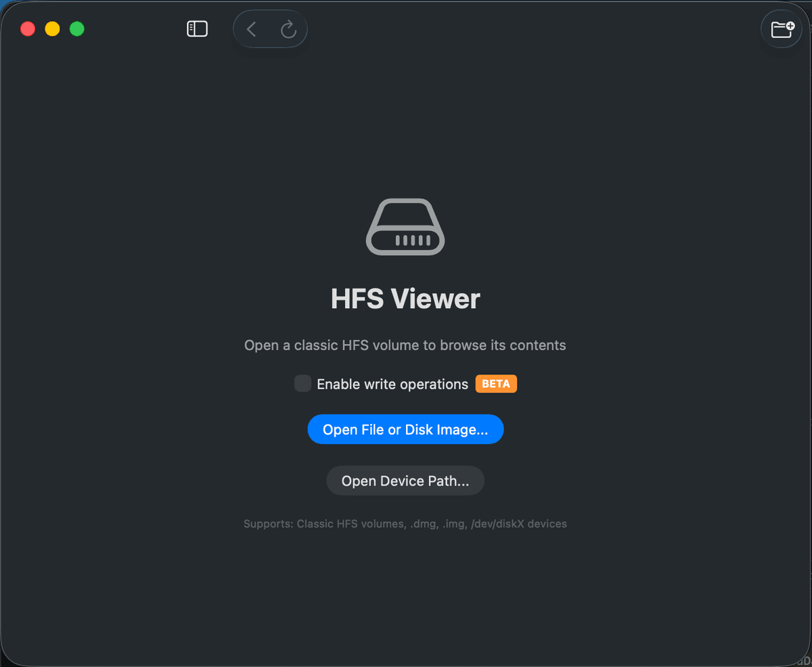
Task: Click the hard drive icon above the title
Action: [405, 226]
